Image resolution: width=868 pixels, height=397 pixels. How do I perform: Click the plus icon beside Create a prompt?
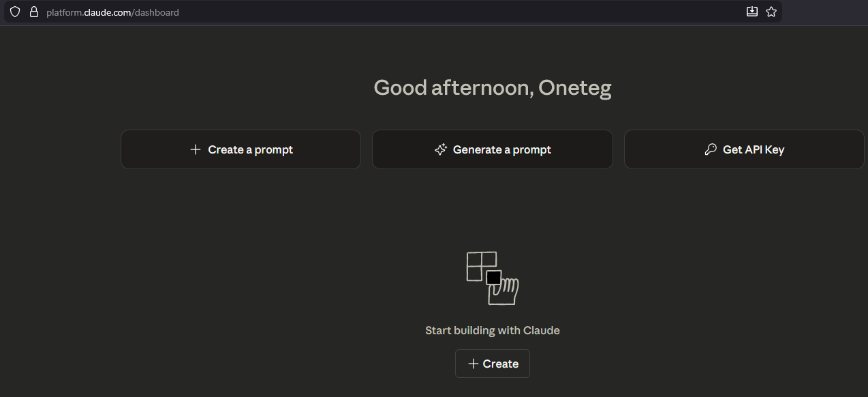[196, 149]
